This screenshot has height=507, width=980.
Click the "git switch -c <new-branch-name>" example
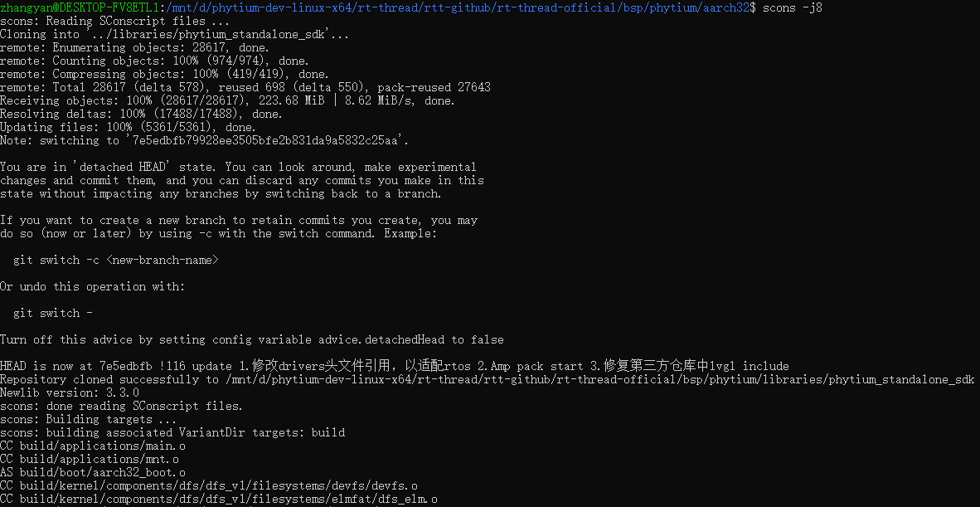[x=116, y=260]
